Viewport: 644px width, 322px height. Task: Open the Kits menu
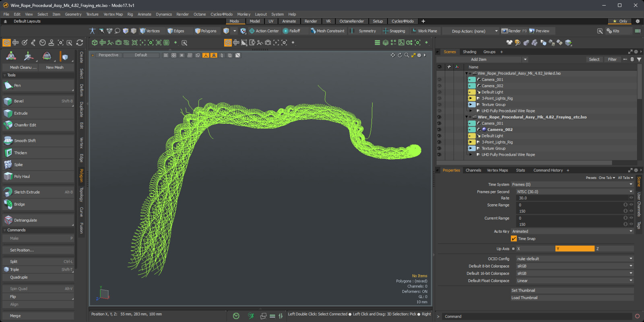click(x=613, y=31)
